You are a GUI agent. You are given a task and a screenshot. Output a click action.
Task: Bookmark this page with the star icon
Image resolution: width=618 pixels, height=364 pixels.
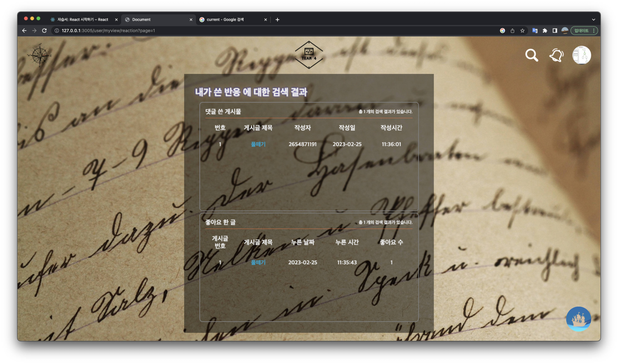[522, 31]
